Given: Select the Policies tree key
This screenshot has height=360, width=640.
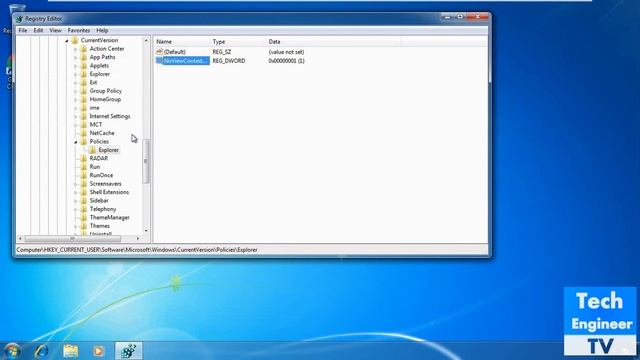Looking at the screenshot, I should [x=99, y=142].
